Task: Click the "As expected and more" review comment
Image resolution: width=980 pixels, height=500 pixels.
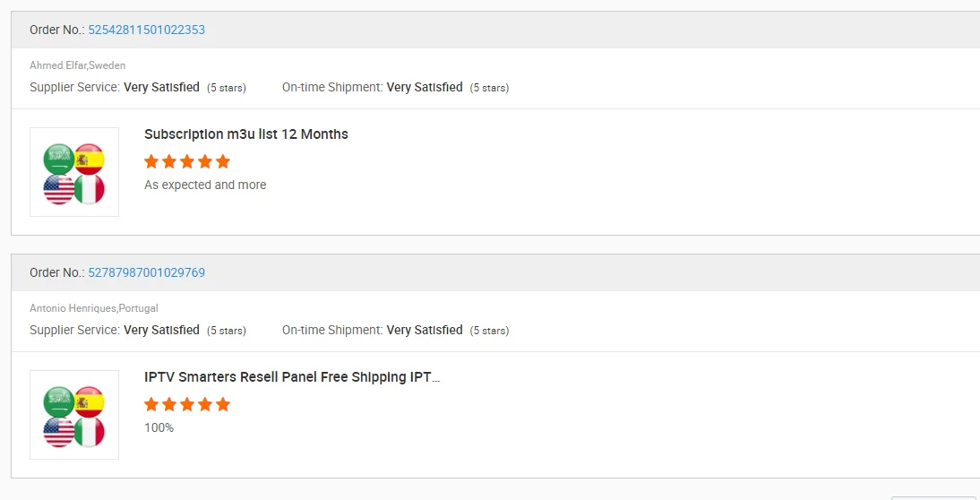Action: point(205,185)
